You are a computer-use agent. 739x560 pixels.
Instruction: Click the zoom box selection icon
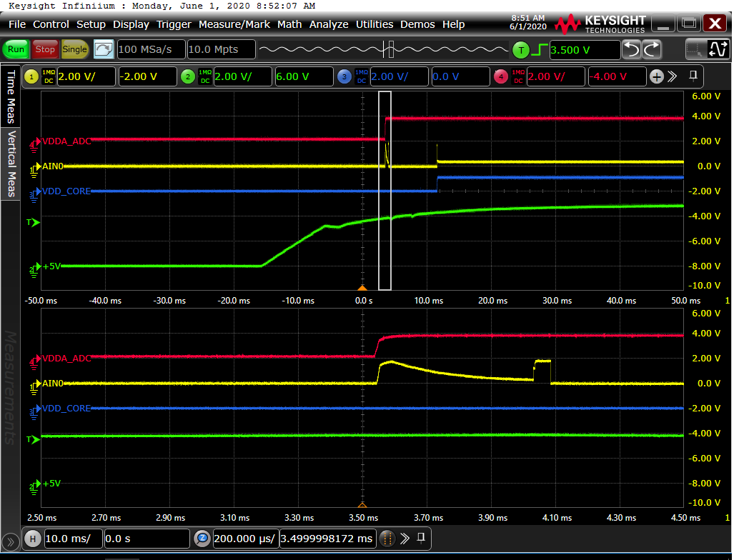click(x=694, y=49)
